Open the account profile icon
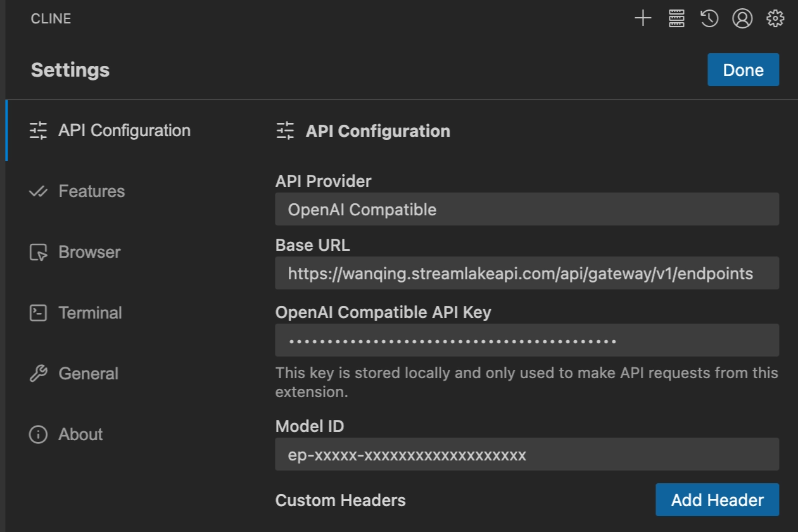The width and height of the screenshot is (798, 532). click(742, 19)
